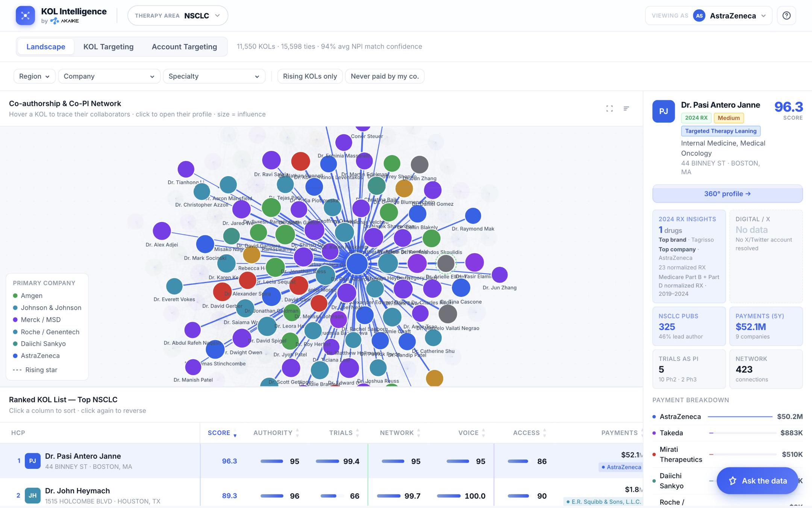Click the Dr. Everett Vokes node
Screen dimensions: 812x508
pos(174,286)
